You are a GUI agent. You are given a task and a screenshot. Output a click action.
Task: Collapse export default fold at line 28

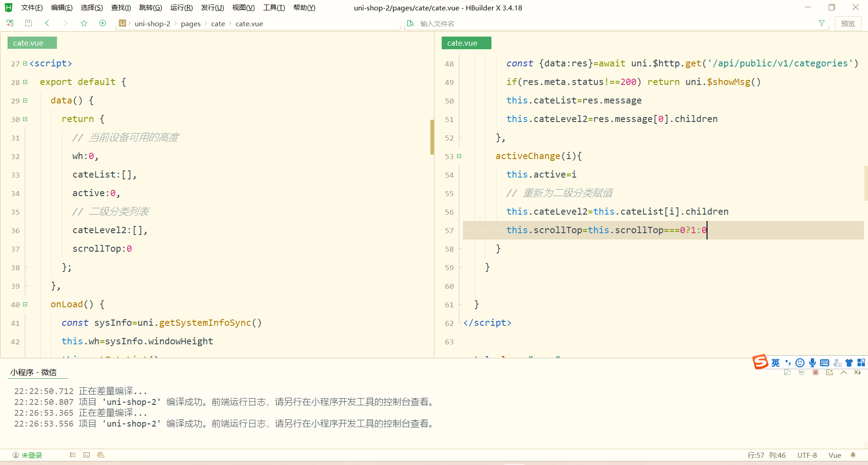coord(25,82)
